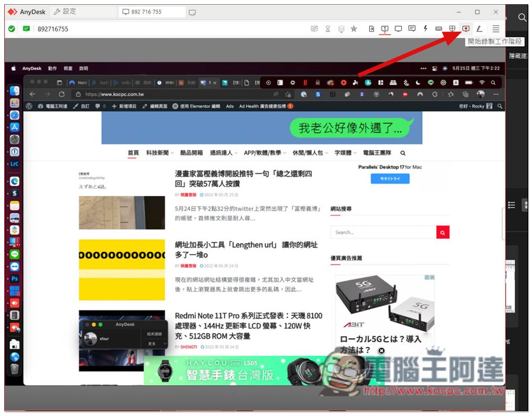Open Safari in the remote Dock

(x=14, y=115)
